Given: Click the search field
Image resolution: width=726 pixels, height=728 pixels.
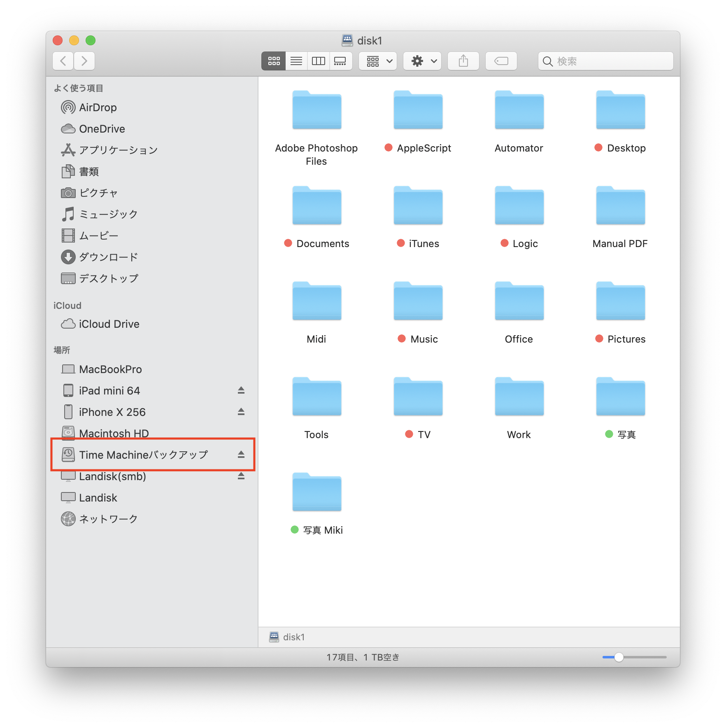Looking at the screenshot, I should tap(606, 61).
